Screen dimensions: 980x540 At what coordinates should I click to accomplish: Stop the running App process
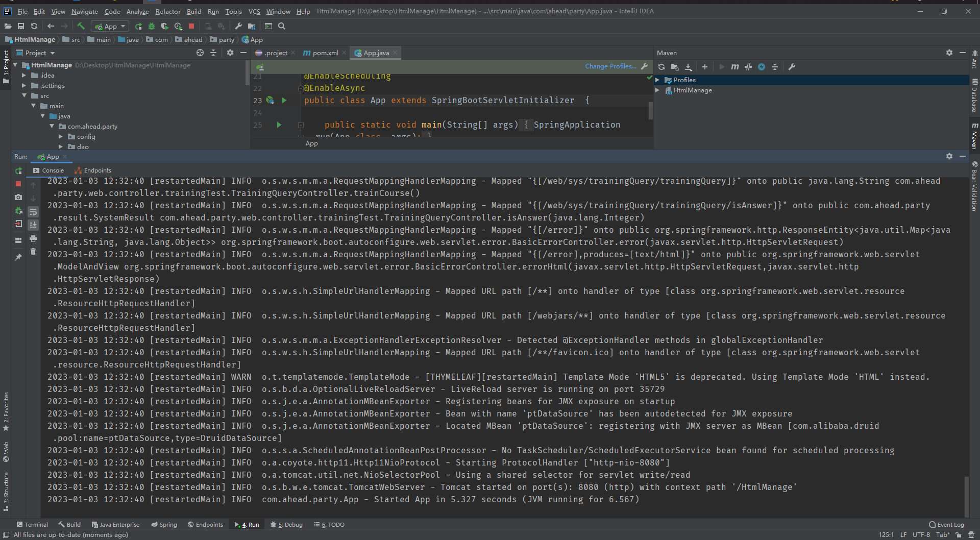(18, 184)
